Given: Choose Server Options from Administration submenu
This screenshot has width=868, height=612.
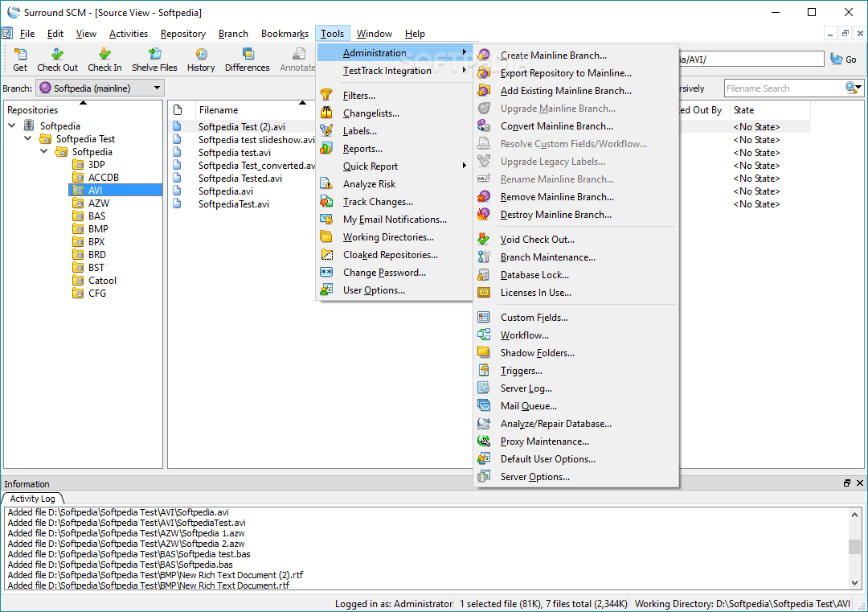Looking at the screenshot, I should (x=576, y=476).
